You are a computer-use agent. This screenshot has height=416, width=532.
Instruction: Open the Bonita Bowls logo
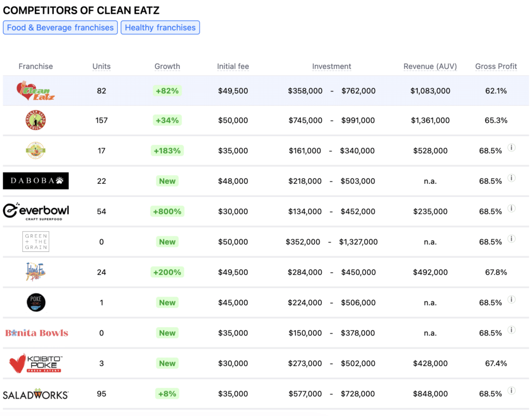tap(37, 333)
